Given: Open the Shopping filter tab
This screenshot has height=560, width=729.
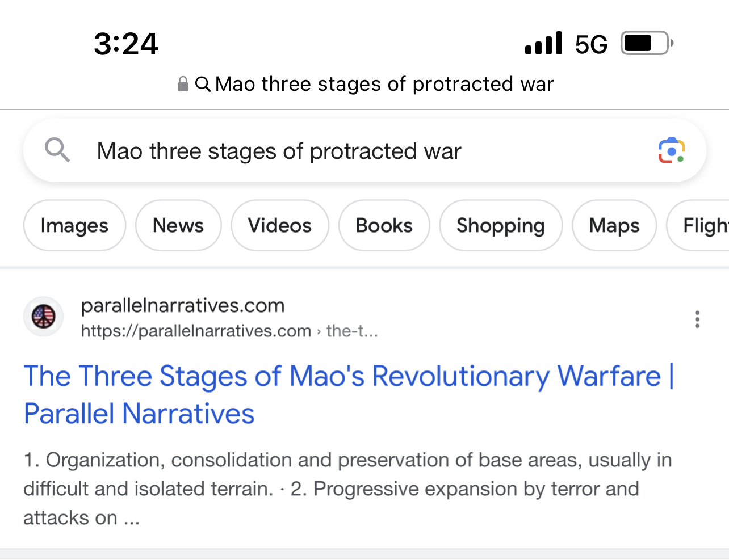Looking at the screenshot, I should [501, 225].
